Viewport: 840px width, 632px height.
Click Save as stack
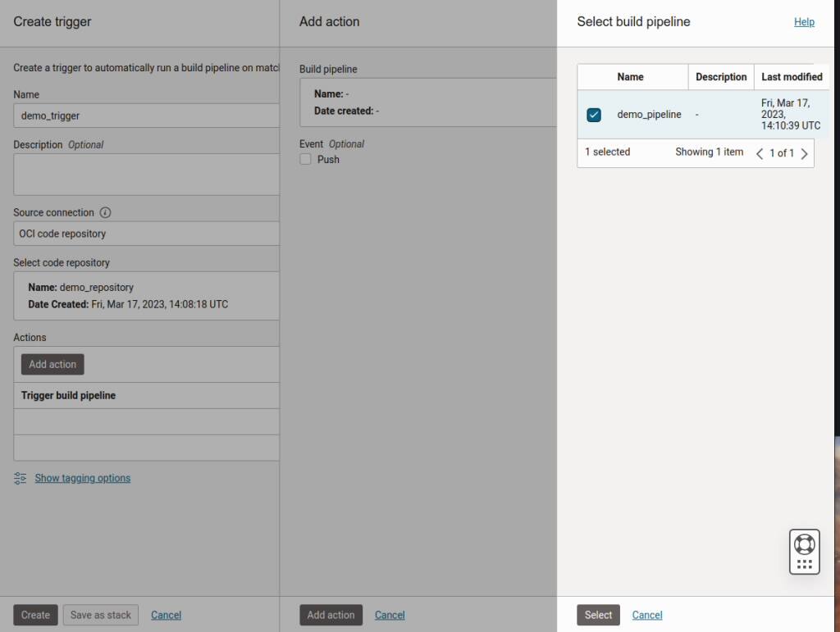point(100,615)
